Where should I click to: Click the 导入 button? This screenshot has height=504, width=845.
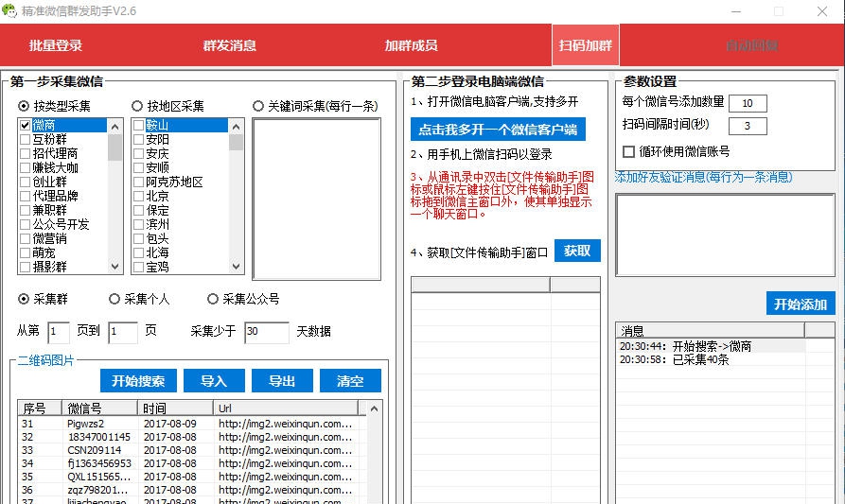pyautogui.click(x=214, y=381)
